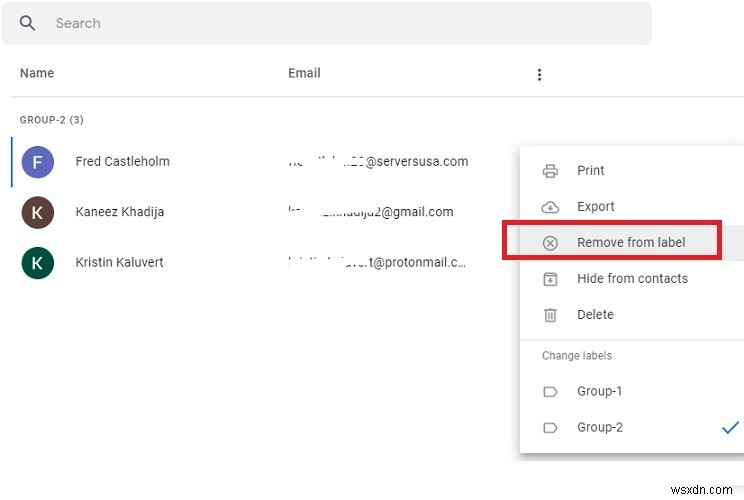Click the Name column header
This screenshot has height=500, width=744.
click(37, 73)
